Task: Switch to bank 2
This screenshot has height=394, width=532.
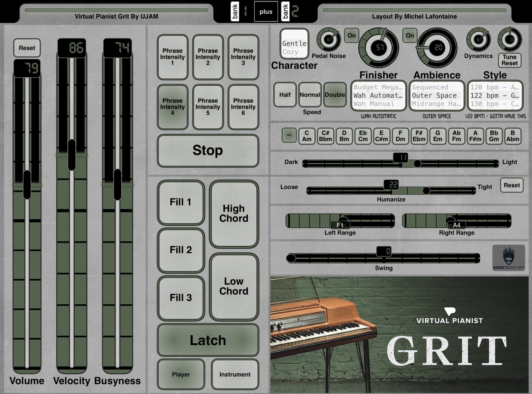Action: (290, 11)
